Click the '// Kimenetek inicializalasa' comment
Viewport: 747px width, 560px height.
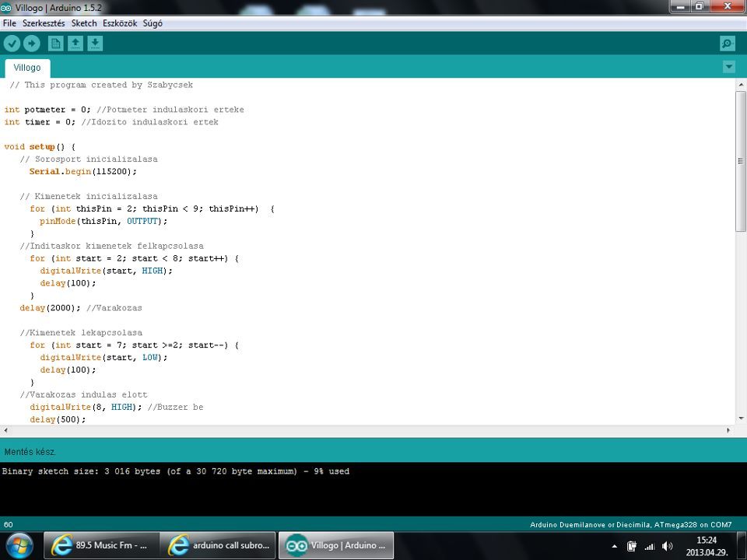click(89, 196)
